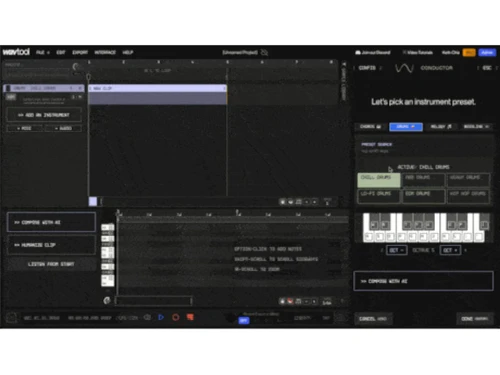
Task: Open the INTERFACE menu
Action: [105, 52]
